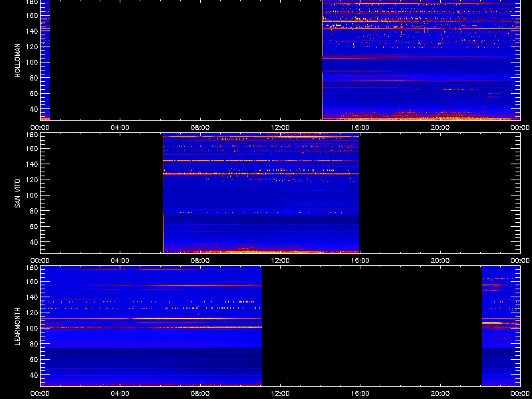The width and height of the screenshot is (532, 399).
Task: Click the SAN VITO station label
Action: (x=18, y=194)
